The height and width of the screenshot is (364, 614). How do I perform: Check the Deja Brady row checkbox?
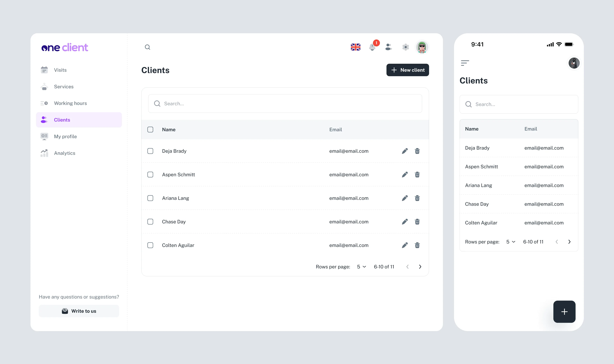[150, 151]
